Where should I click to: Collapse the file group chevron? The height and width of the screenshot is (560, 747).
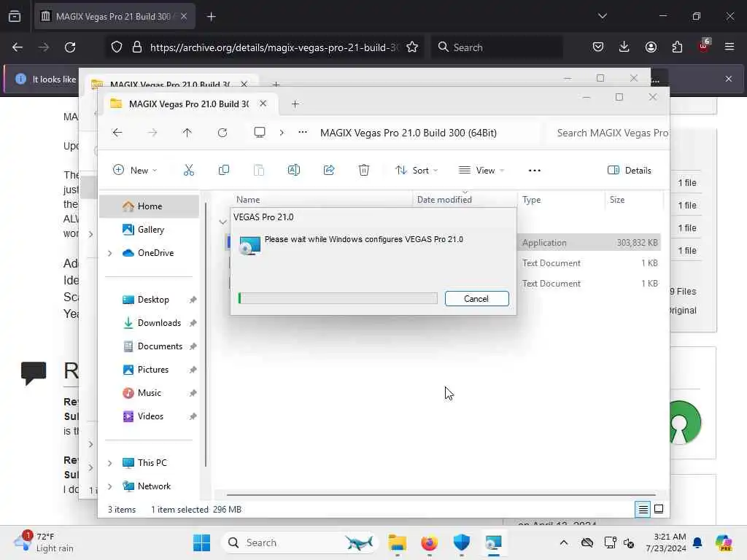click(222, 222)
